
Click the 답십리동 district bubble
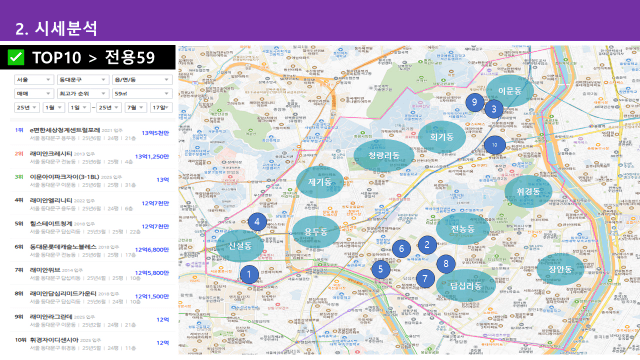pos(466,285)
